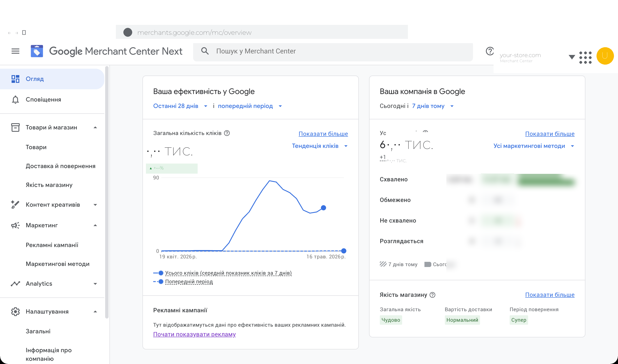Image resolution: width=618 pixels, height=364 pixels.
Task: Open the 7 днів тому dropdown
Action: [433, 106]
